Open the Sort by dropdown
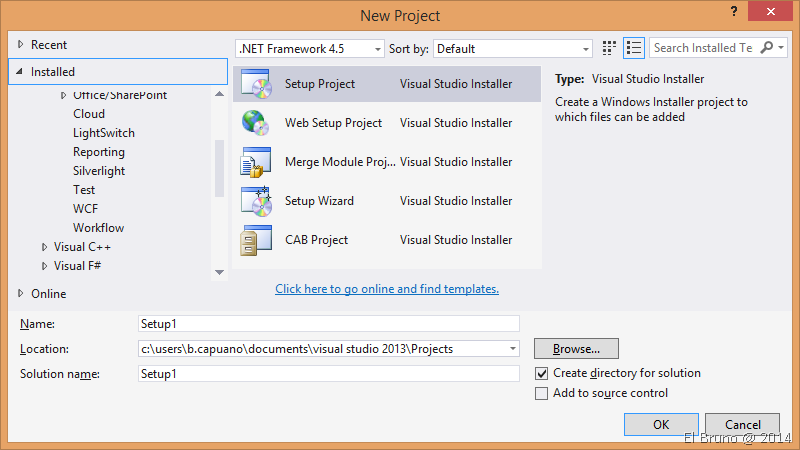 (x=513, y=48)
